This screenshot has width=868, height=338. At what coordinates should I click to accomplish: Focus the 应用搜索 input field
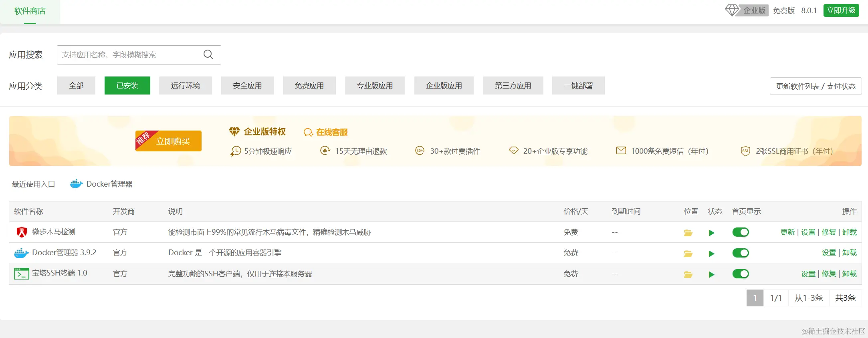(139, 55)
